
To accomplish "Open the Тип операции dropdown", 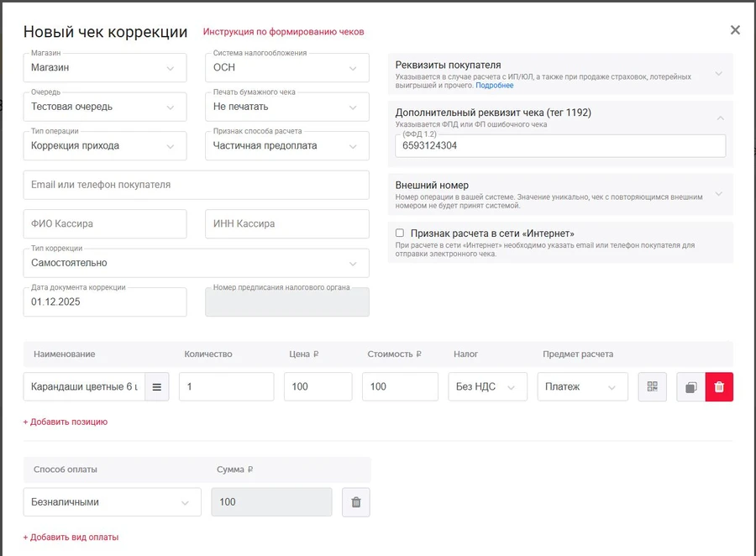I will coord(104,145).
